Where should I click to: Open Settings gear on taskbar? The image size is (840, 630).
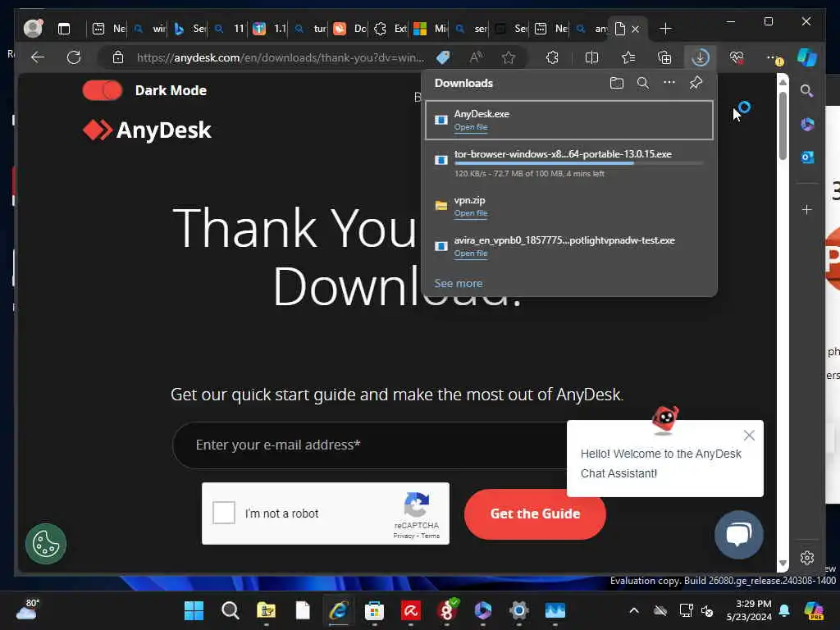[518, 610]
